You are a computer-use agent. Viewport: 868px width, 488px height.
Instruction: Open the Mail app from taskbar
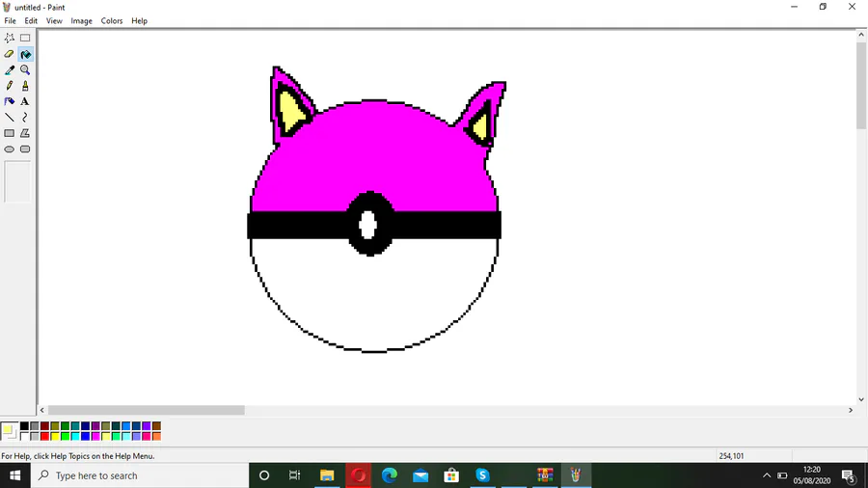point(420,475)
